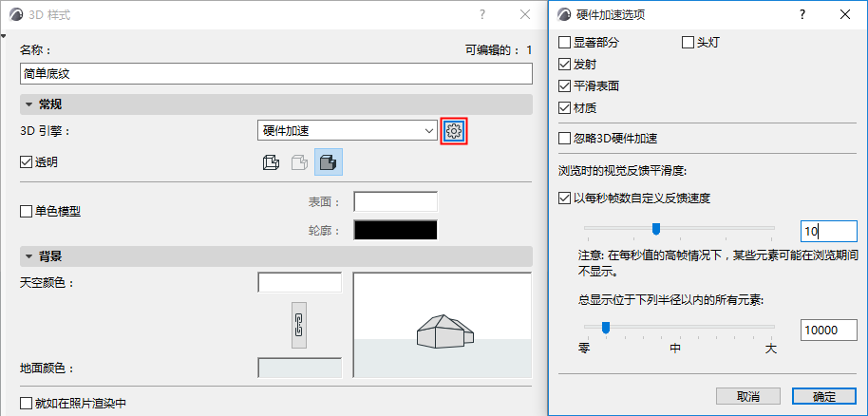Viewport: 868px width, 416px height.
Task: Click the 取消 button
Action: click(748, 397)
